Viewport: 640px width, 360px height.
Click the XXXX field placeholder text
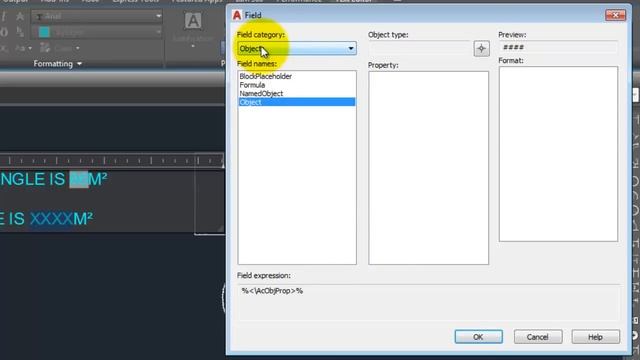click(51, 219)
